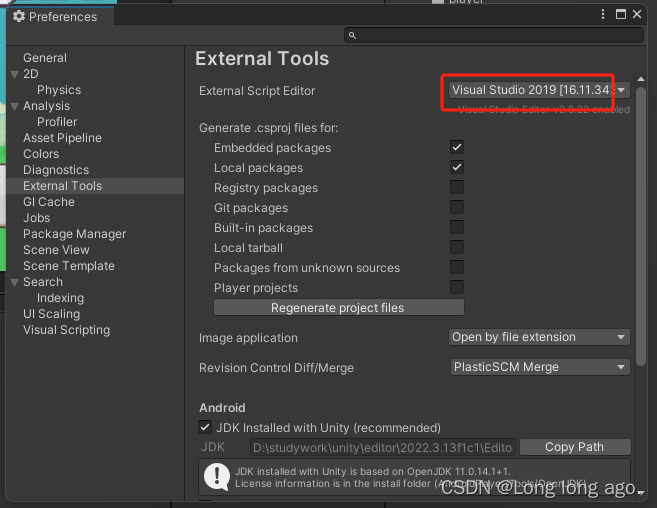Open Scene Template preferences
This screenshot has height=508, width=657.
pyautogui.click(x=69, y=266)
